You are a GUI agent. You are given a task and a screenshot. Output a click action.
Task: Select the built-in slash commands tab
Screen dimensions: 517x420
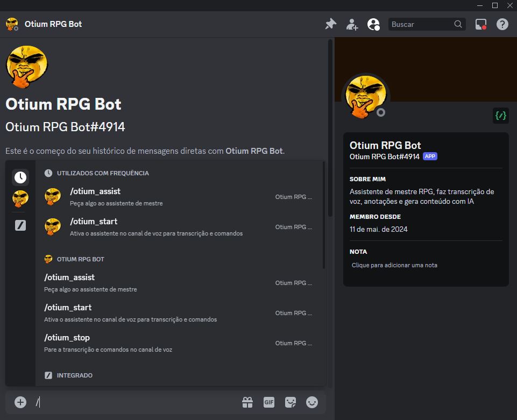click(20, 225)
